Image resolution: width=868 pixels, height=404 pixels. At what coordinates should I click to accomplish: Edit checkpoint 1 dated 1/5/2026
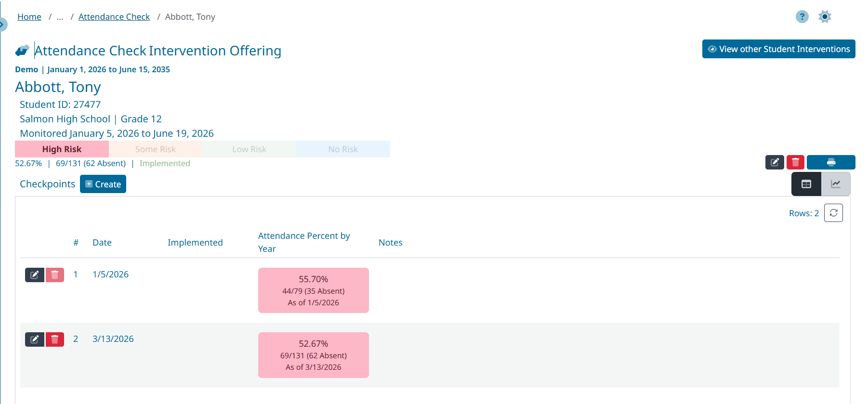pos(35,275)
